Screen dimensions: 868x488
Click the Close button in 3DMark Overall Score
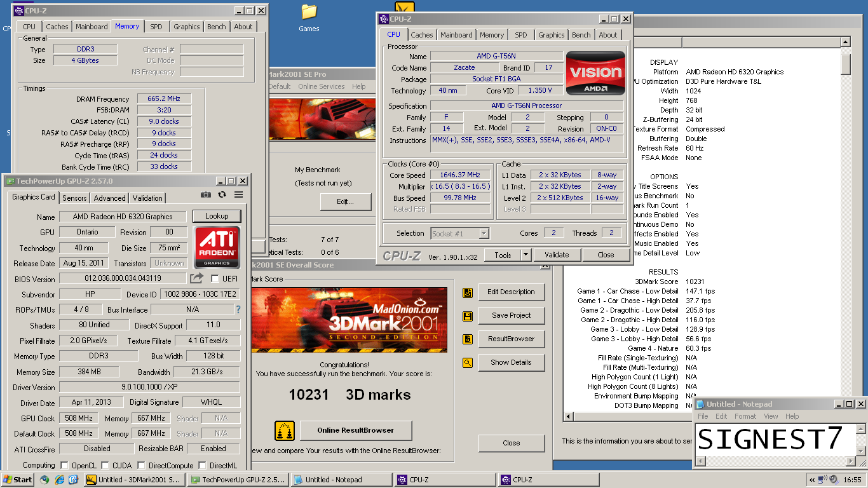click(x=511, y=444)
